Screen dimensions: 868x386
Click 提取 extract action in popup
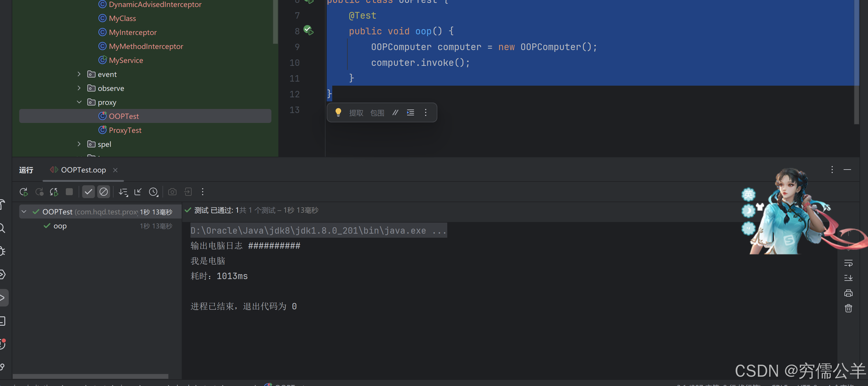click(x=356, y=113)
